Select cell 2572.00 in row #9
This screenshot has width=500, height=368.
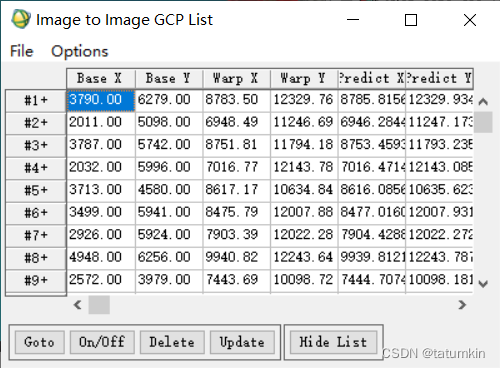[101, 280]
